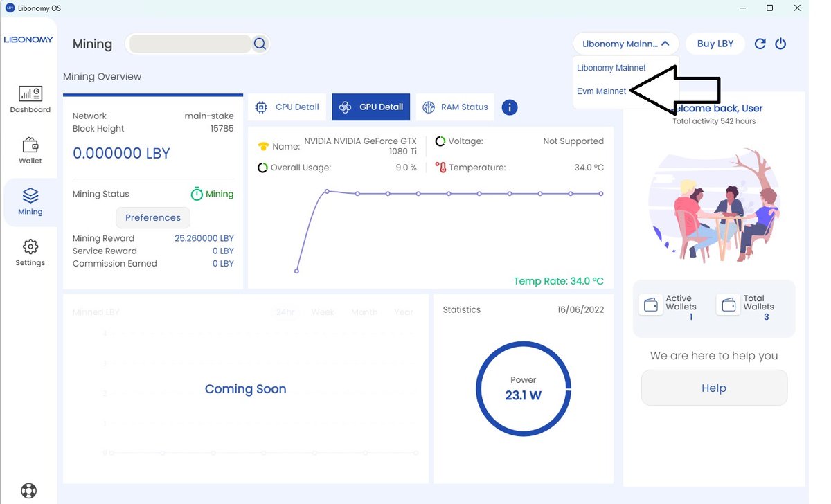Image resolution: width=831 pixels, height=504 pixels.
Task: Select Libonomy Mainnet from dropdown list
Action: (611, 68)
